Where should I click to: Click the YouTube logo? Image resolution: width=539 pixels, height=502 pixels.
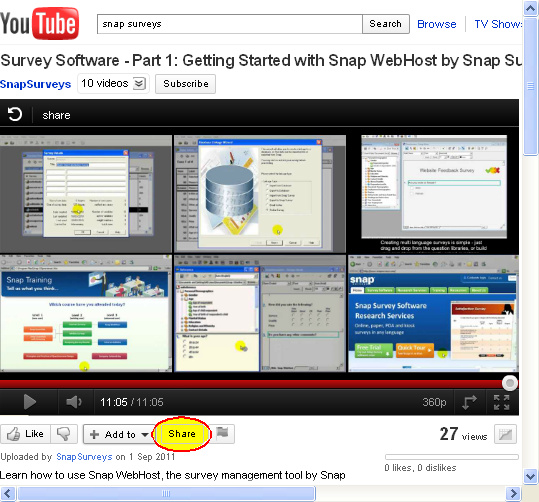coord(40,23)
